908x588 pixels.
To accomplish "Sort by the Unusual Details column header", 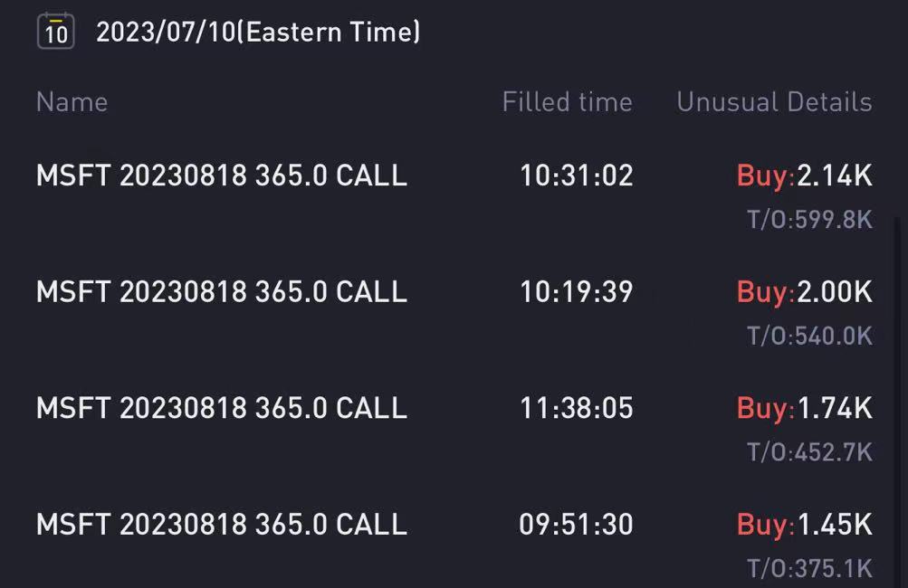I will coord(774,102).
